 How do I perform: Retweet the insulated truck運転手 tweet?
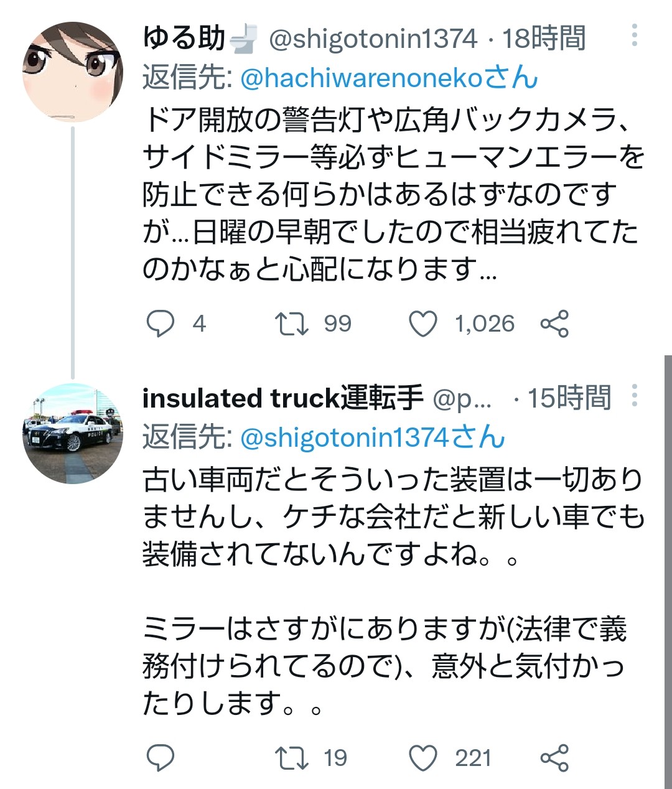292,758
